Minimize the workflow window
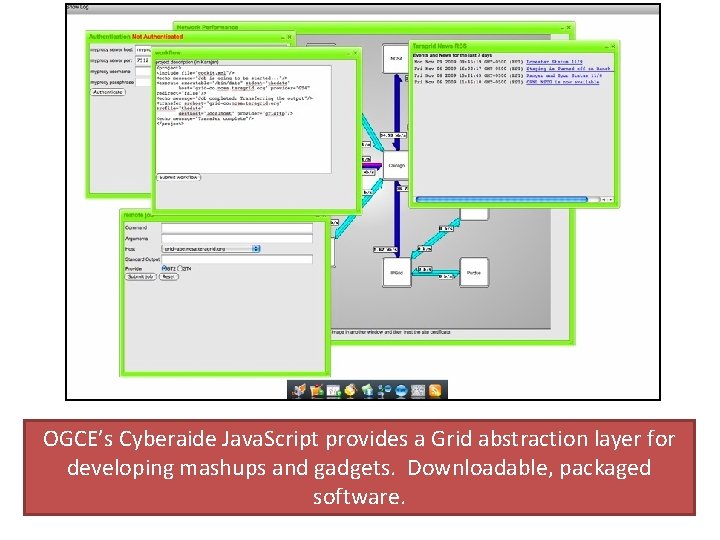This screenshot has width=720, height=540. (348, 53)
